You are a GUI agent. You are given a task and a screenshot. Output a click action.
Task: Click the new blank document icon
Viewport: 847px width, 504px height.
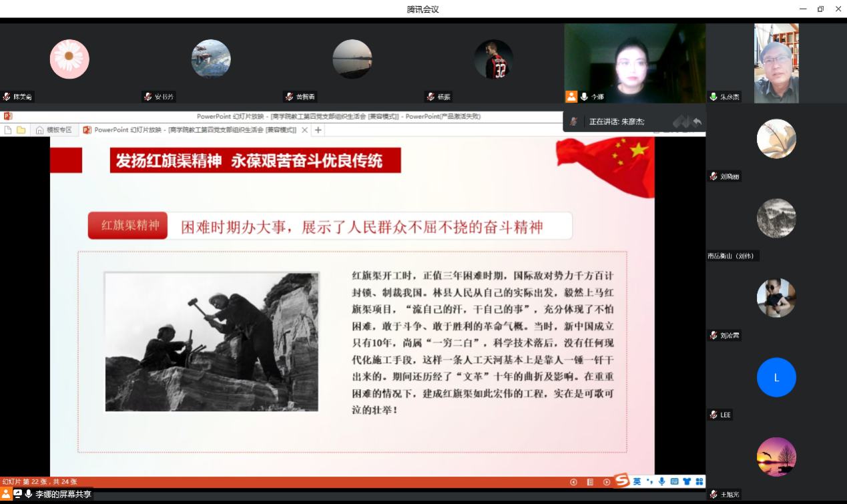pos(8,130)
